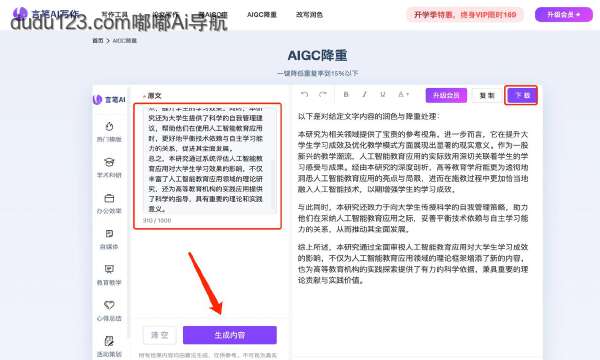This screenshot has width=600, height=360.
Task: Click the purple 升级会员 button in the editor toolbar
Action: [x=446, y=95]
